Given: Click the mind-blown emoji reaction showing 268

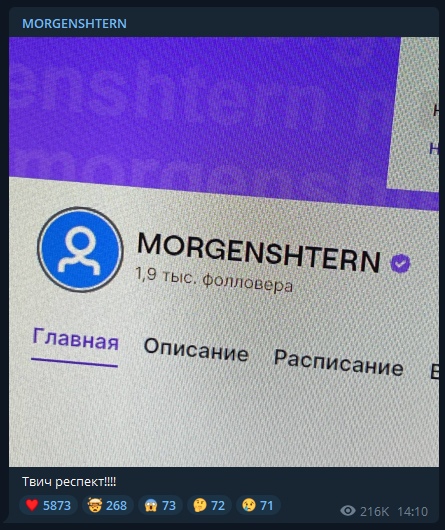Looking at the screenshot, I should click(x=108, y=506).
